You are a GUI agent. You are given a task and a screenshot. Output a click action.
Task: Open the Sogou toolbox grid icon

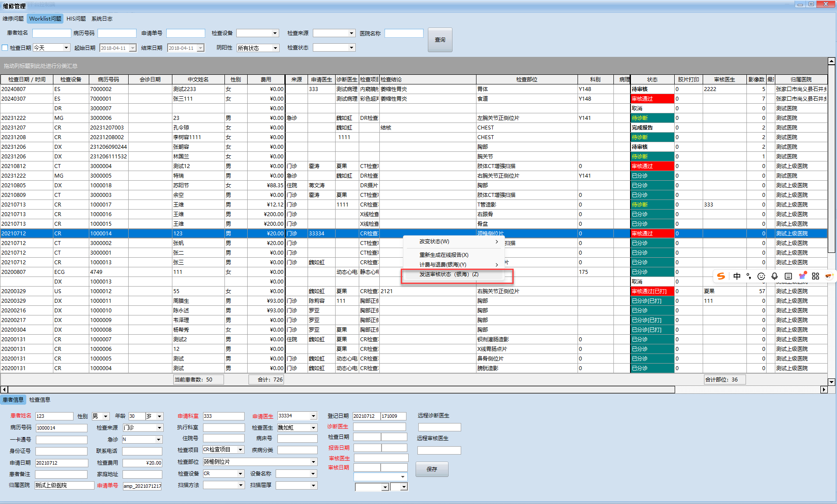point(816,276)
